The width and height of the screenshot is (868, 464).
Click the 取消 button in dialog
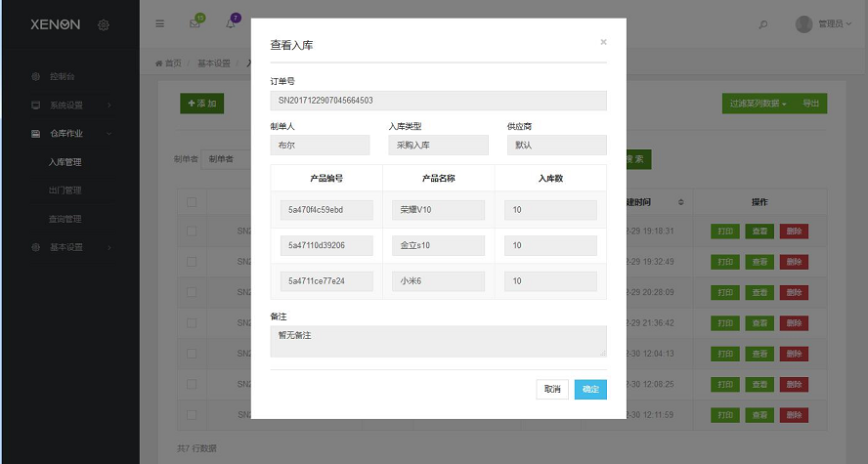click(x=552, y=389)
